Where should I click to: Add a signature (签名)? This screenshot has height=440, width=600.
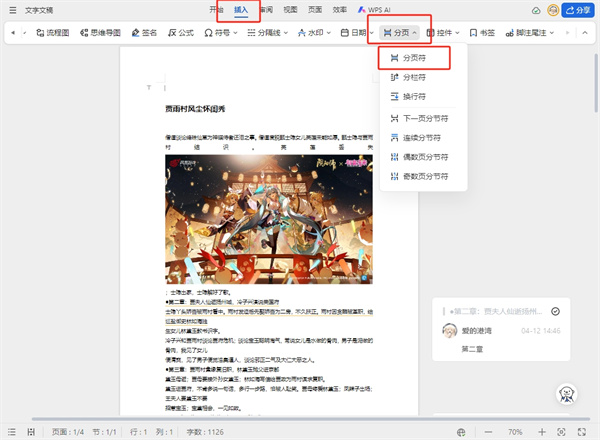[144, 33]
